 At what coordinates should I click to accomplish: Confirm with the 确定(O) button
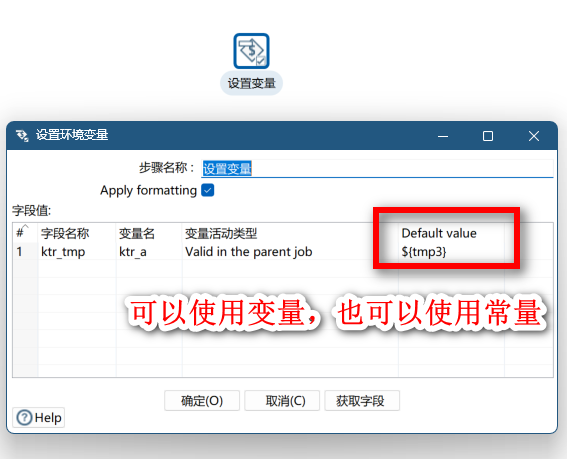pos(202,401)
